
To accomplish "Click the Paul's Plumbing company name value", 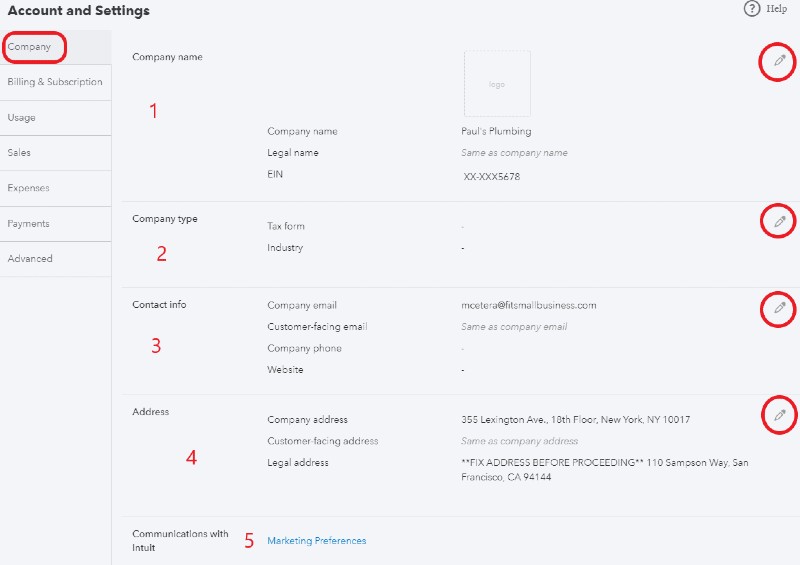I will [496, 131].
